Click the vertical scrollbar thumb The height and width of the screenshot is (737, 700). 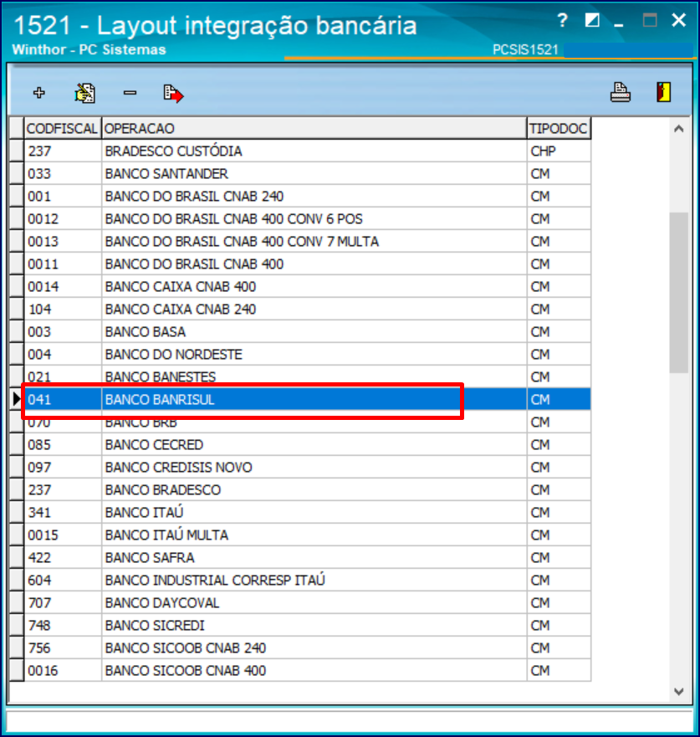(678, 292)
